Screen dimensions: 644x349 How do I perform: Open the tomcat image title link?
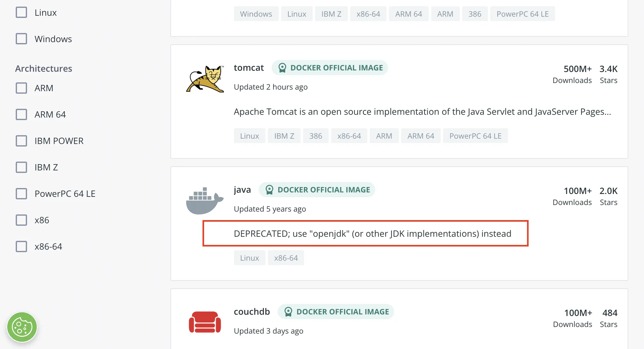point(249,68)
